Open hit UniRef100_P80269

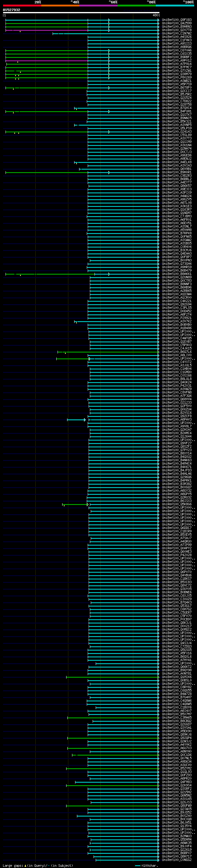point(177,78)
